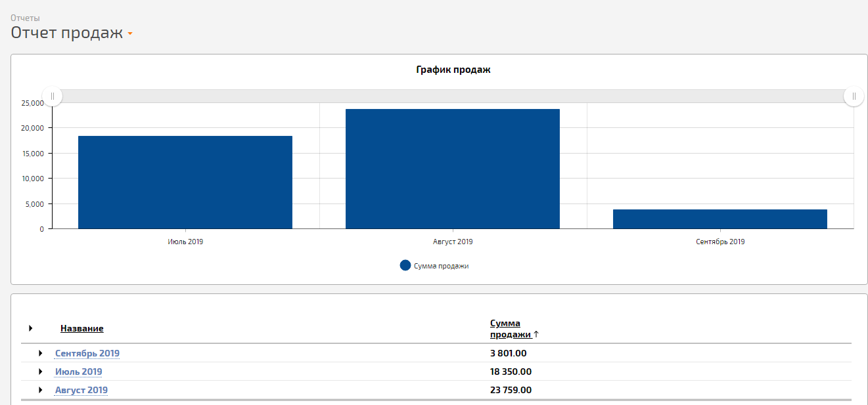Expand all rows via header triangle
Image resolution: width=868 pixels, height=405 pixels.
tap(30, 328)
